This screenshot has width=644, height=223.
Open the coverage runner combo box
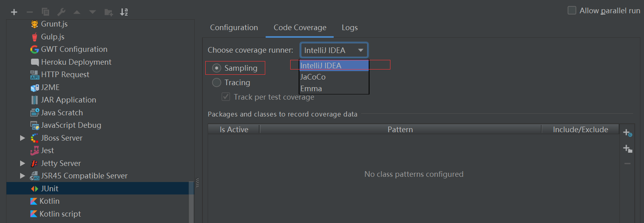(334, 50)
